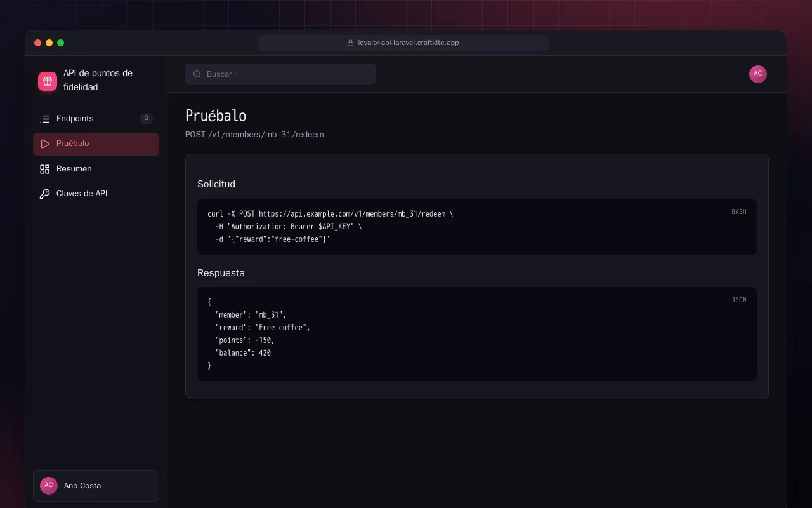812x508 pixels.
Task: Click the lock icon in address bar
Action: pyautogui.click(x=350, y=43)
